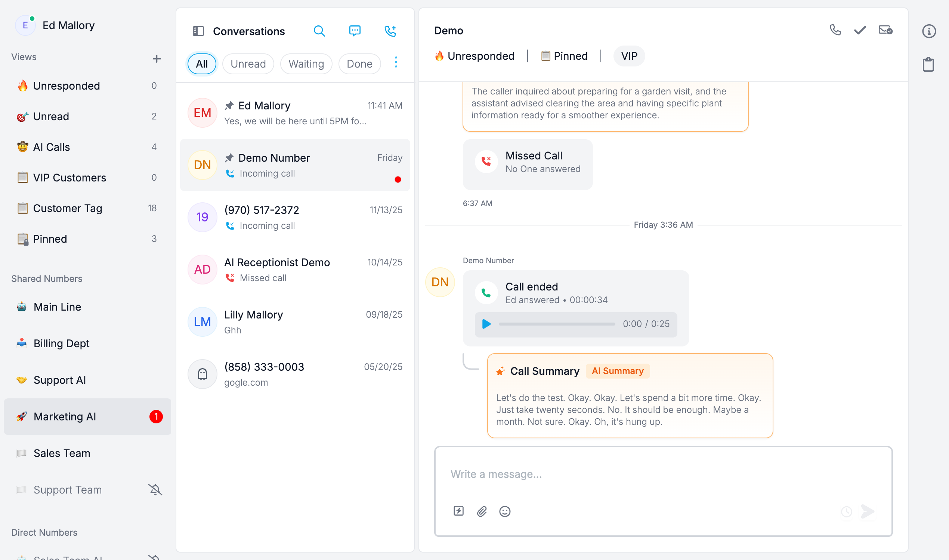Attach a file with paperclip icon
Image resolution: width=949 pixels, height=560 pixels.
(482, 511)
